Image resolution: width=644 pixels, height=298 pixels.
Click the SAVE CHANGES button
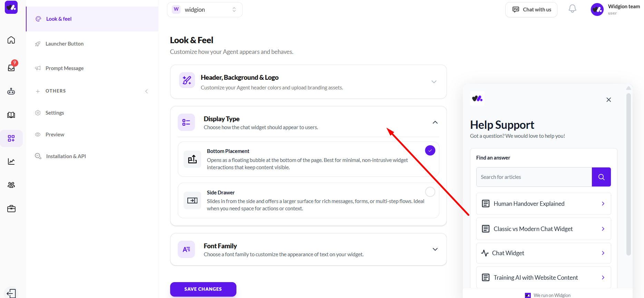click(x=203, y=289)
